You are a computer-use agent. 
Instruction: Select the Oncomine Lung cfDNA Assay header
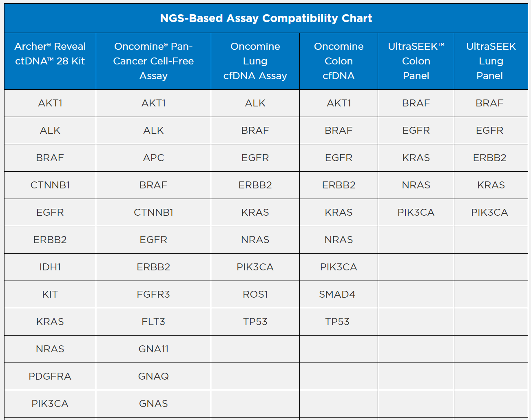click(x=255, y=61)
